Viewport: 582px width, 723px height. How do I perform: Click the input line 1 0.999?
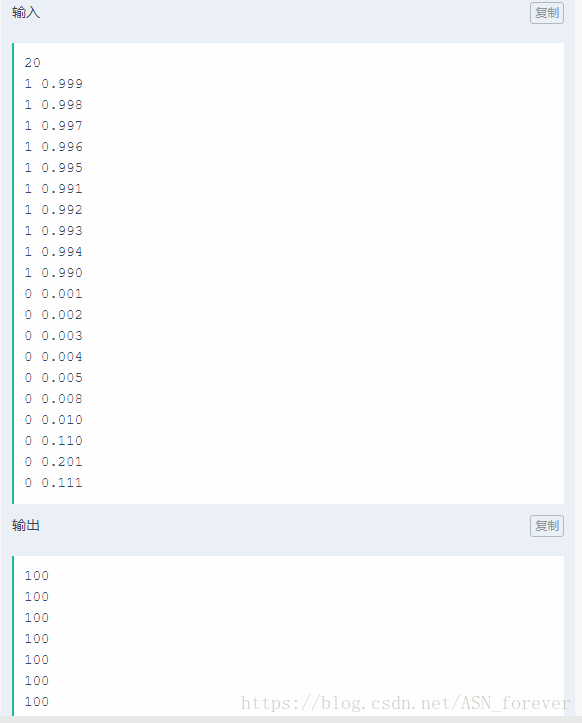53,84
